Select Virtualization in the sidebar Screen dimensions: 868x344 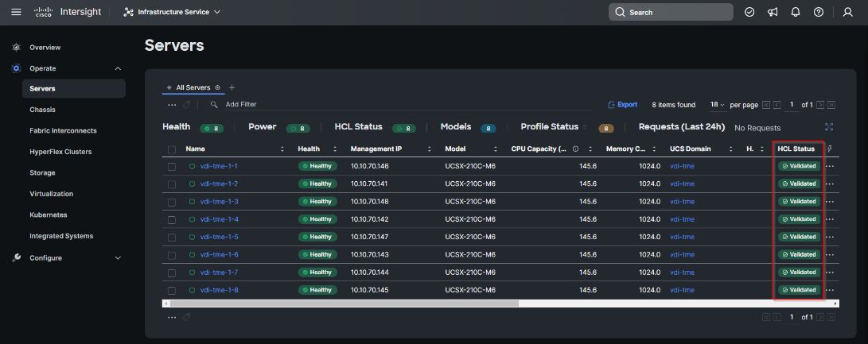point(52,194)
